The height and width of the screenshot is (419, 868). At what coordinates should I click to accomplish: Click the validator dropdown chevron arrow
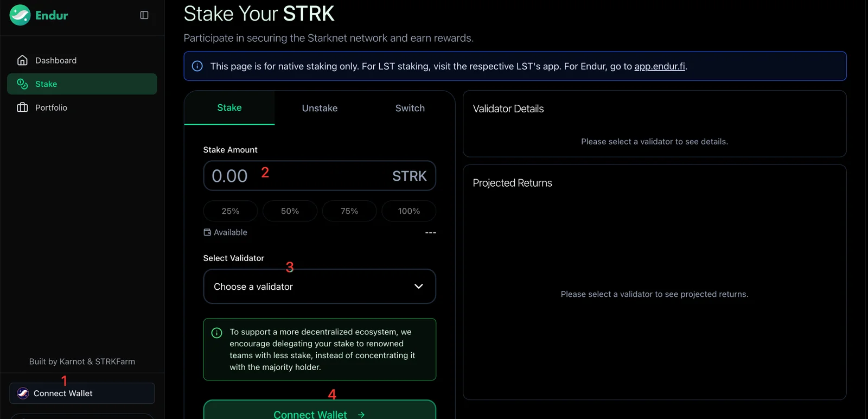[419, 287]
